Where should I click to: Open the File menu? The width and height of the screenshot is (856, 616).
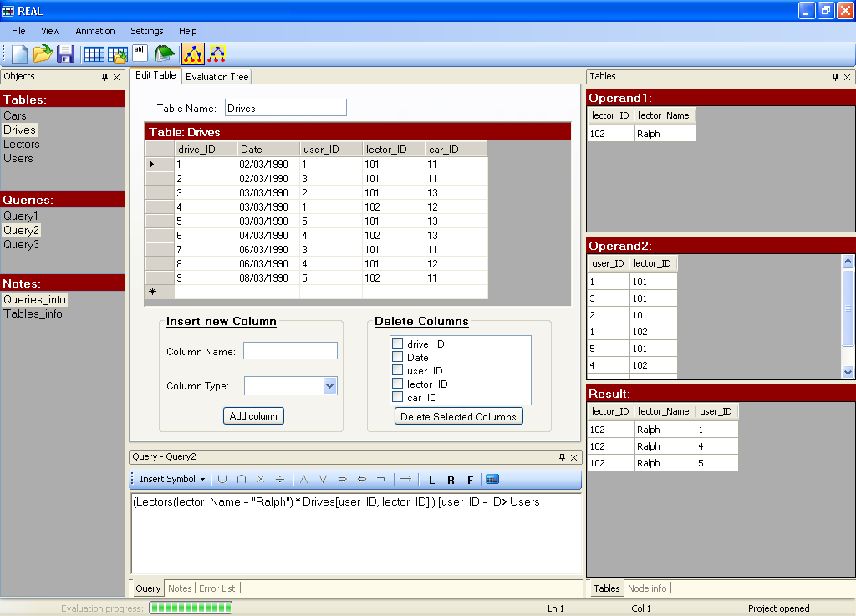point(18,31)
